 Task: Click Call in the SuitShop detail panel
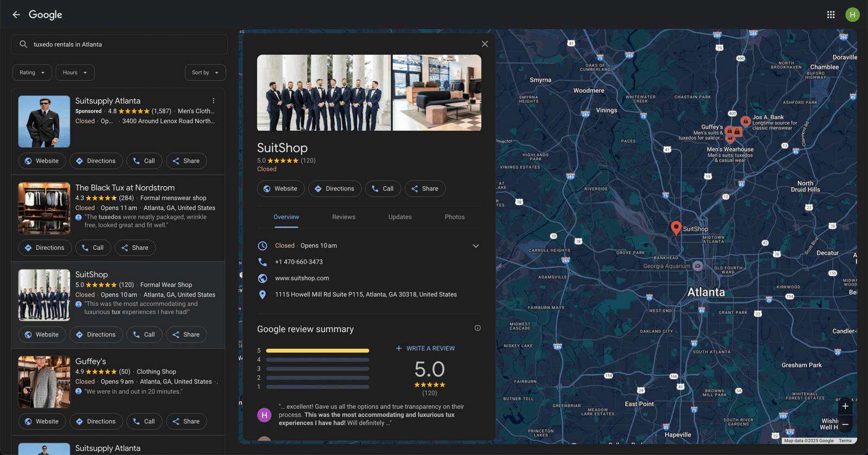(383, 188)
